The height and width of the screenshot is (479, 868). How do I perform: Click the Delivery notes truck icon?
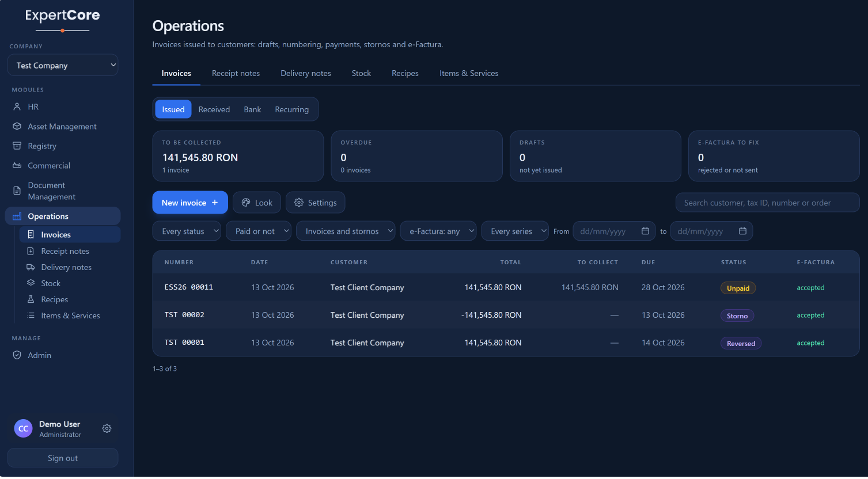(31, 267)
